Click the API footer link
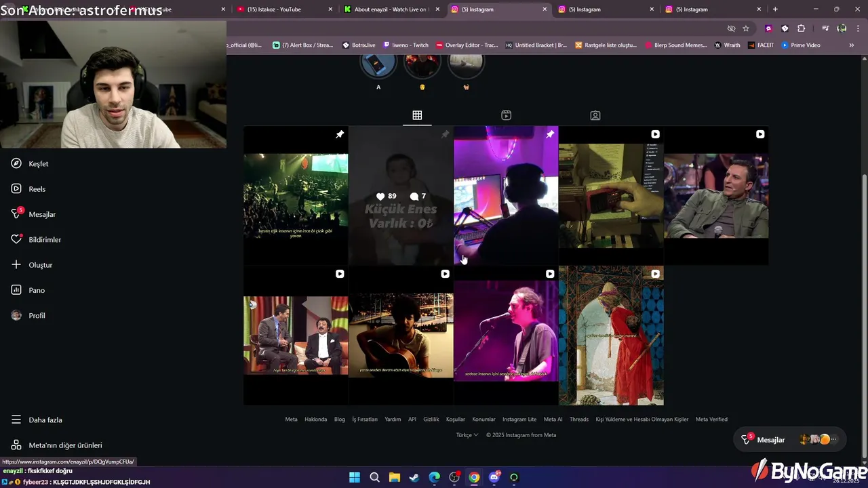This screenshot has width=868, height=488. pos(412,419)
